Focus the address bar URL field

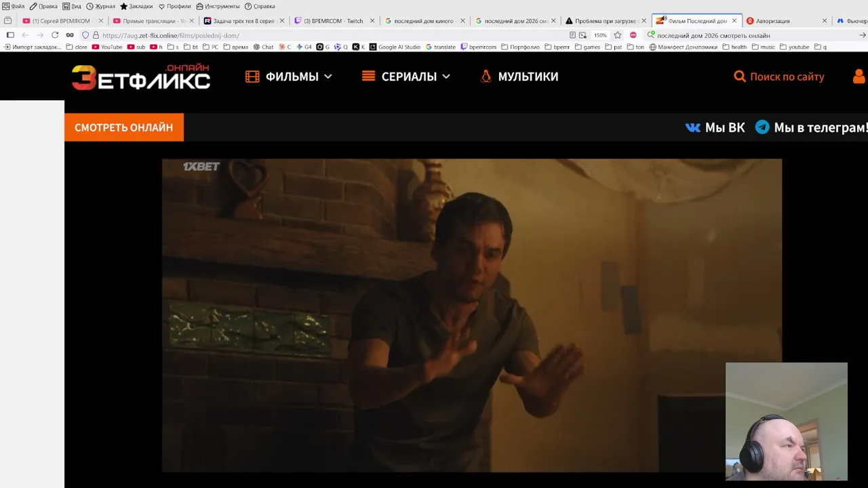(x=332, y=35)
